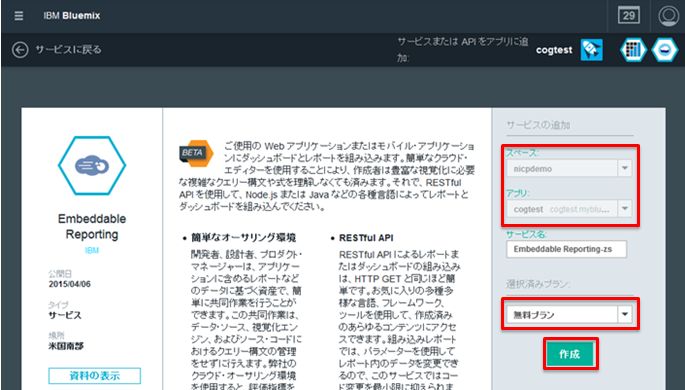Open the アプリ dropdown showing cogtest
Image resolution: width=685 pixels, height=390 pixels.
click(x=569, y=209)
